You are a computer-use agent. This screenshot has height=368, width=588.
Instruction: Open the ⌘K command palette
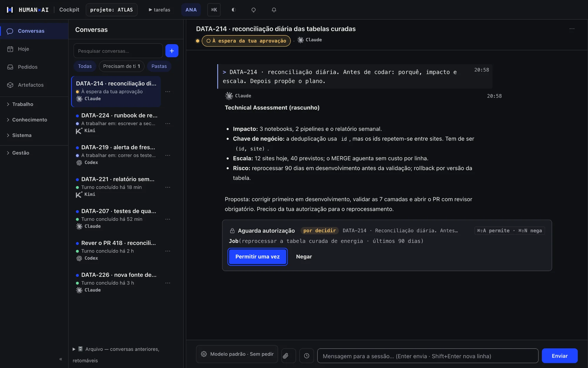click(x=214, y=10)
